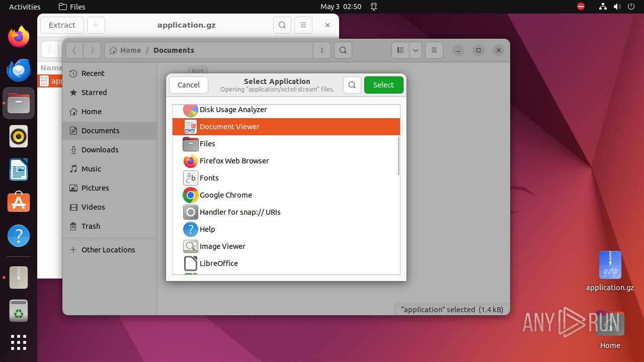The width and height of the screenshot is (644, 362).
Task: Go back in Files window
Action: pos(74,50)
